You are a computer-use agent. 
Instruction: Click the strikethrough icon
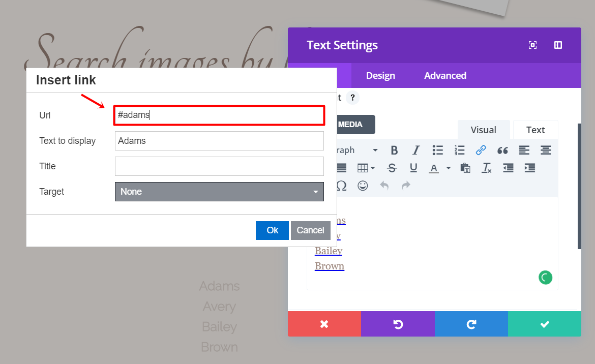click(x=392, y=168)
